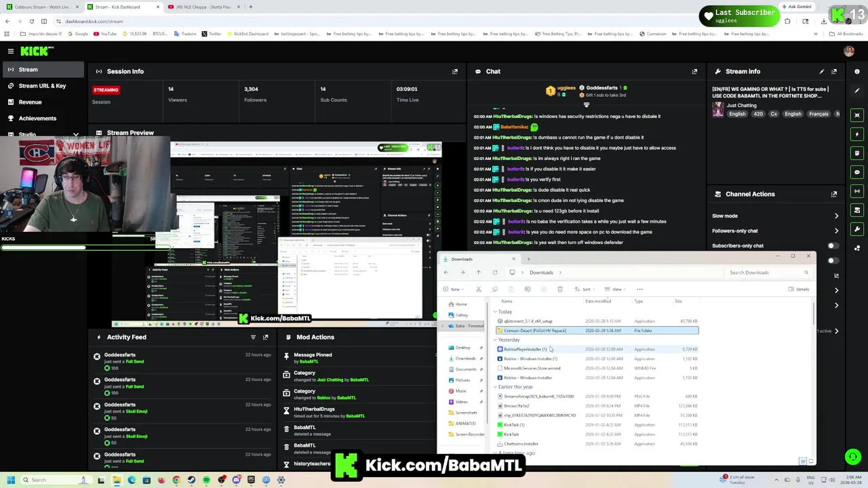Click the Search Downloads field
This screenshot has width=868, height=488.
click(768, 272)
